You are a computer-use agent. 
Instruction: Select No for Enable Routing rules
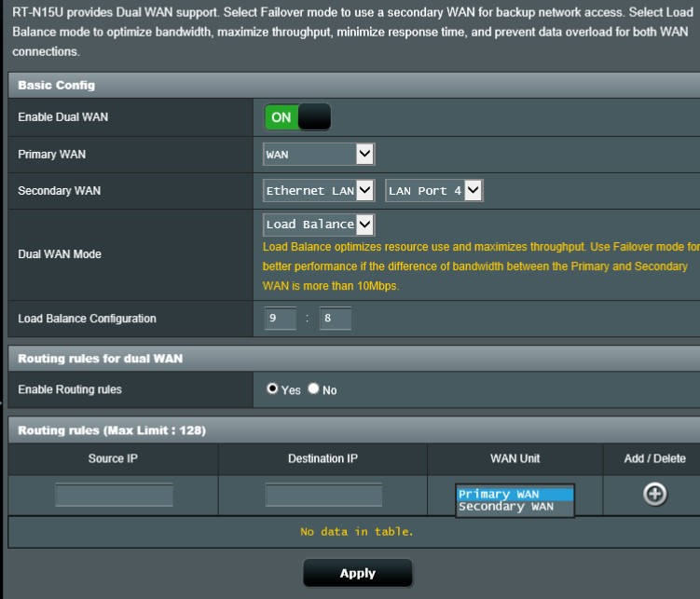coord(313,388)
